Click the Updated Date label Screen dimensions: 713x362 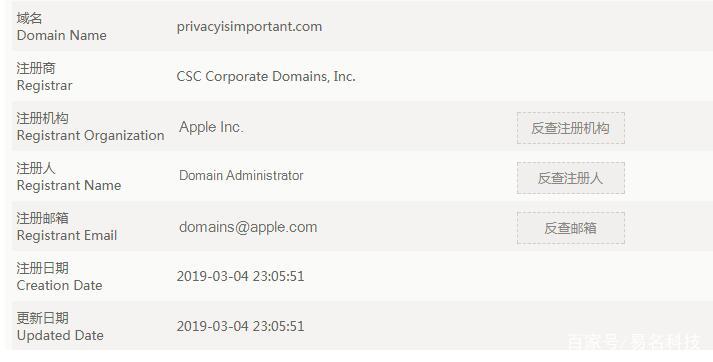[60, 336]
